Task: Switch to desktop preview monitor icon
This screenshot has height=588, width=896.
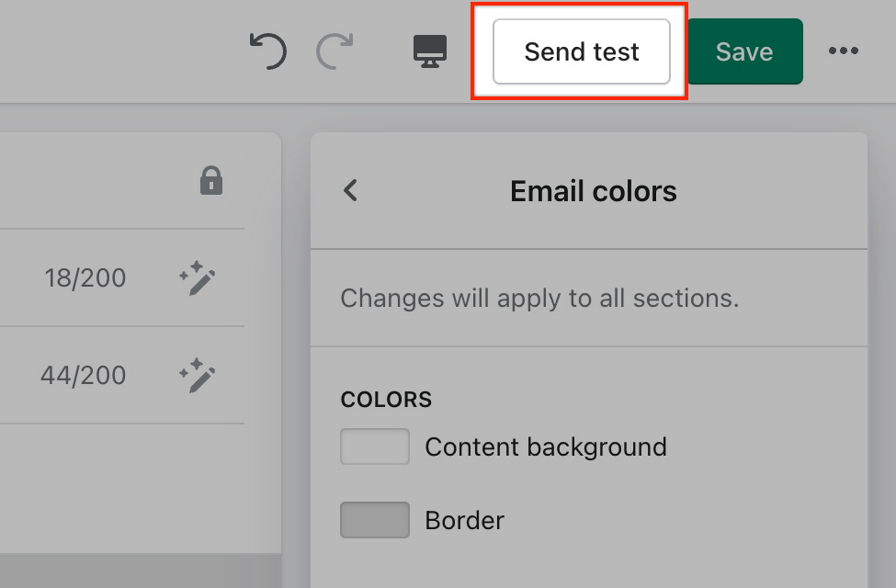Action: [x=430, y=51]
